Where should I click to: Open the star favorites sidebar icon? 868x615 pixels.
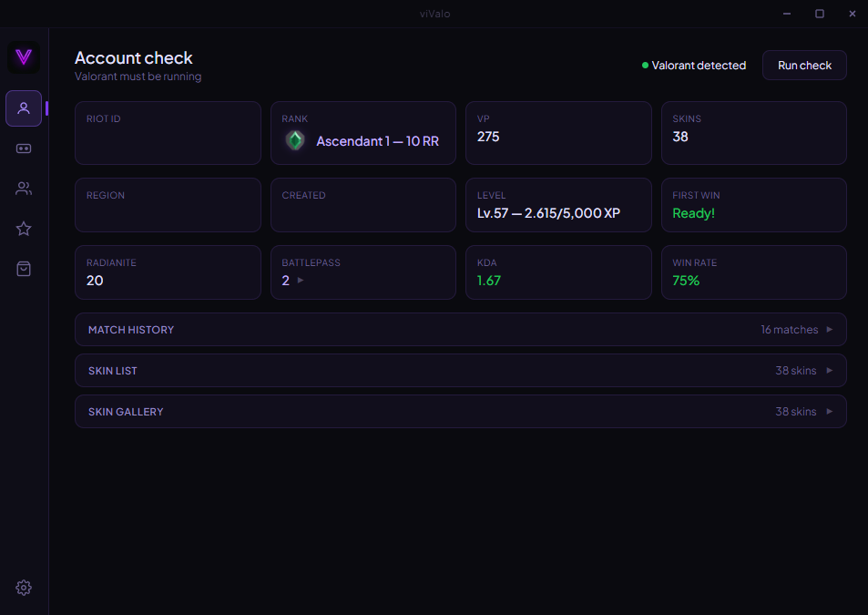[24, 229]
